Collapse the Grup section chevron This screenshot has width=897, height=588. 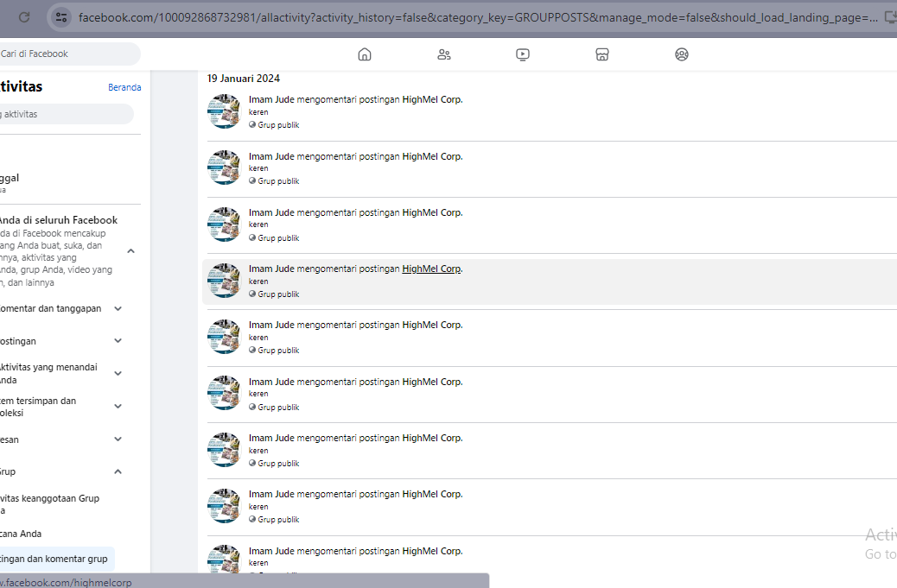[x=118, y=471]
